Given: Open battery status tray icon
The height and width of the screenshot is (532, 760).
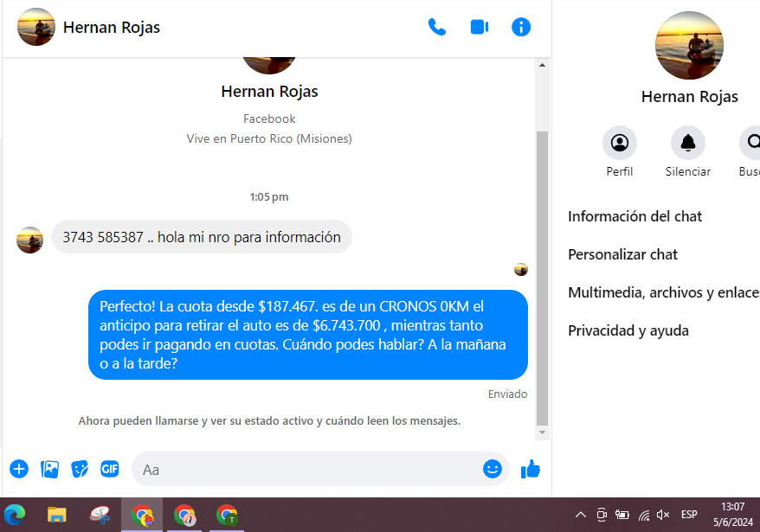Looking at the screenshot, I should pyautogui.click(x=622, y=515).
